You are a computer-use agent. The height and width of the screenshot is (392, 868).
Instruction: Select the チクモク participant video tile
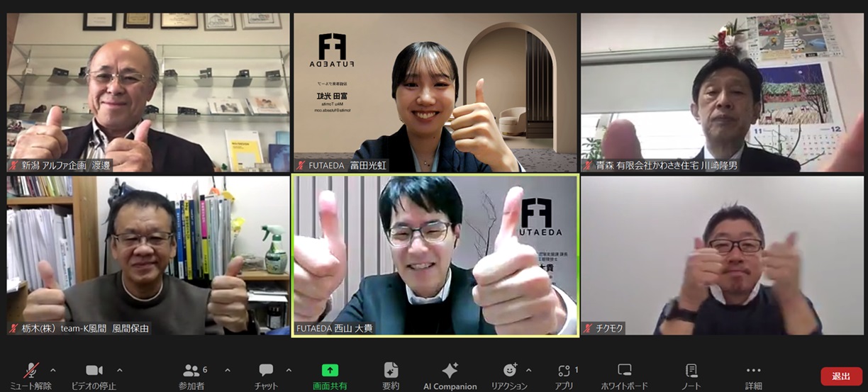[x=722, y=255]
